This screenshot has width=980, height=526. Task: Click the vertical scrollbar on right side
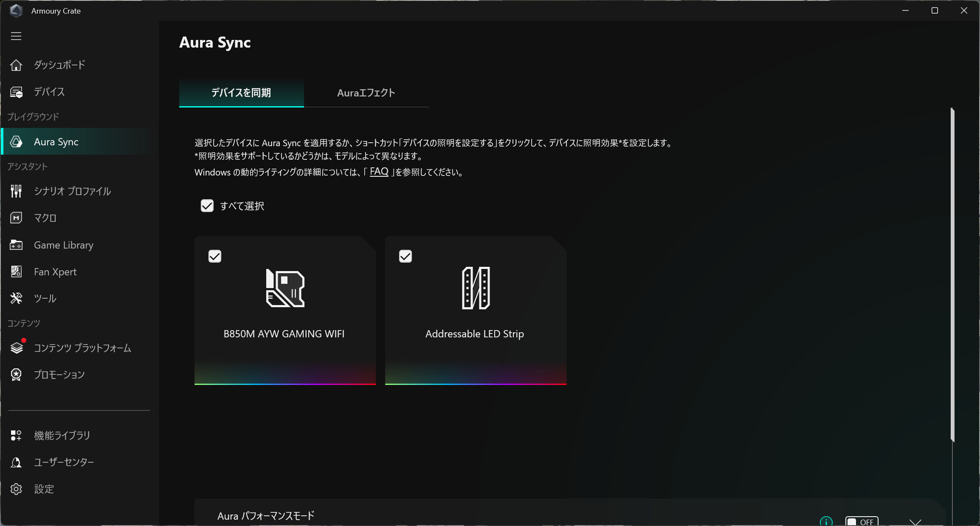click(952, 275)
